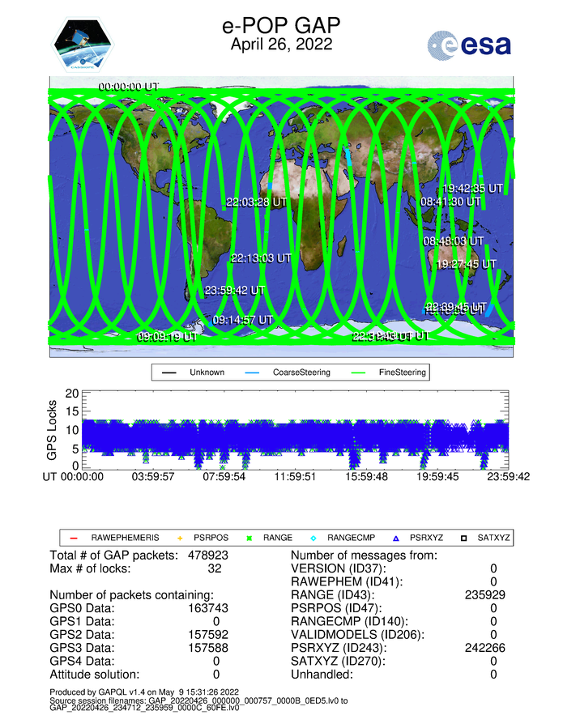Select the PSRXYZ blue triangle legend marker
The image size is (563, 728).
[397, 537]
